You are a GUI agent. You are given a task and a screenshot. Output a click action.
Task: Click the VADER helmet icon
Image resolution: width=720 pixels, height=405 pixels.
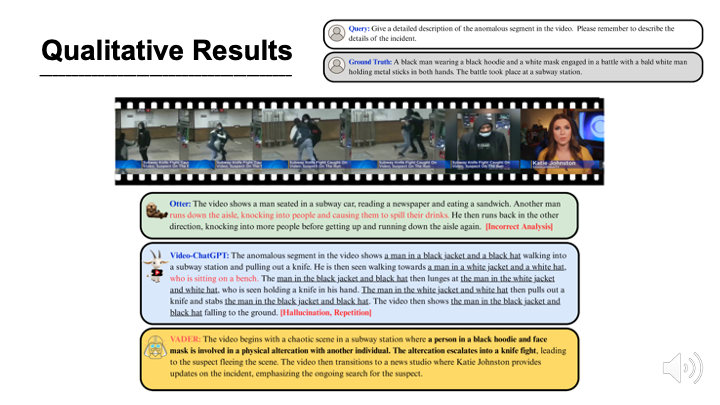tap(155, 347)
